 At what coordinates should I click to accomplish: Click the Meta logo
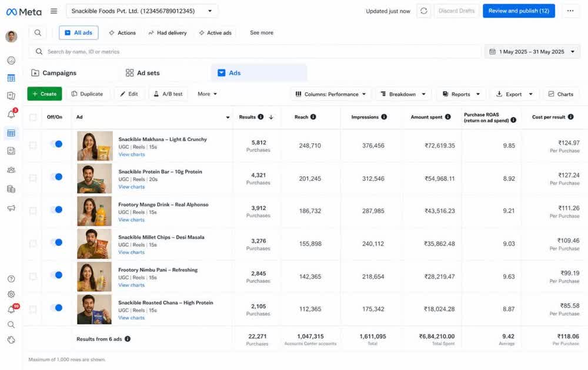click(24, 12)
